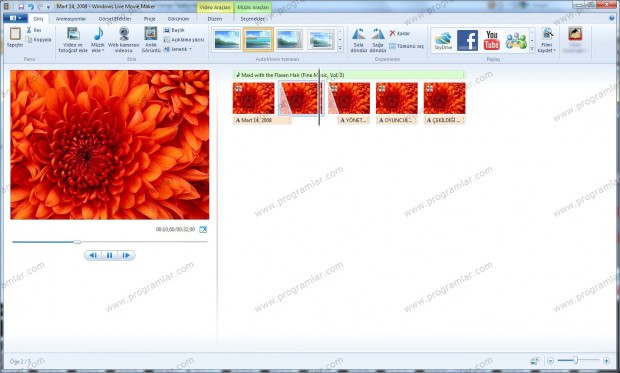
Task: Step to the previous frame
Action: coord(93,256)
